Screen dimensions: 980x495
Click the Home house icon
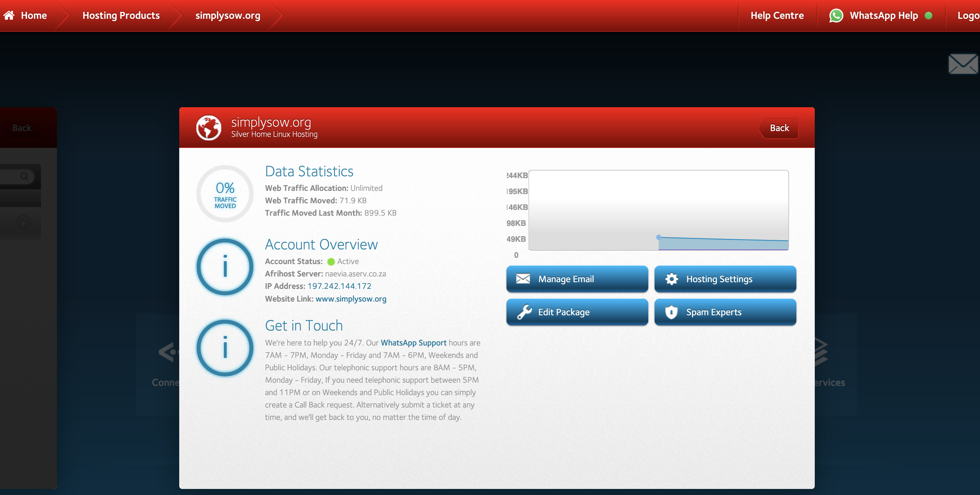click(9, 15)
